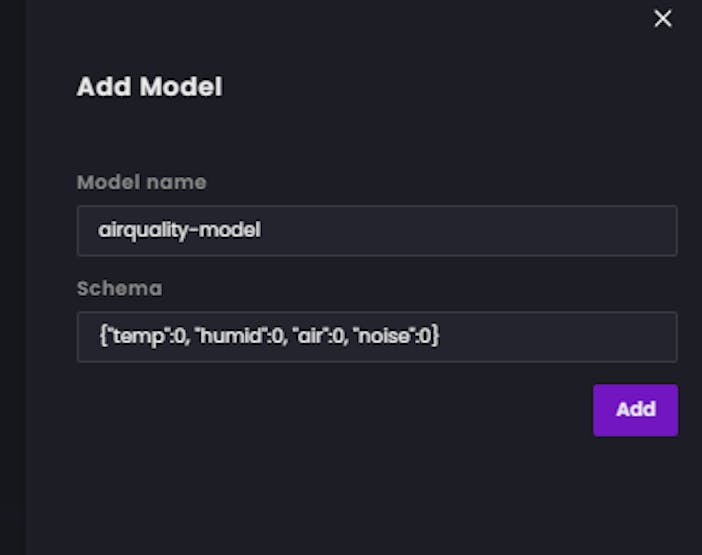Click the Add button

point(635,410)
